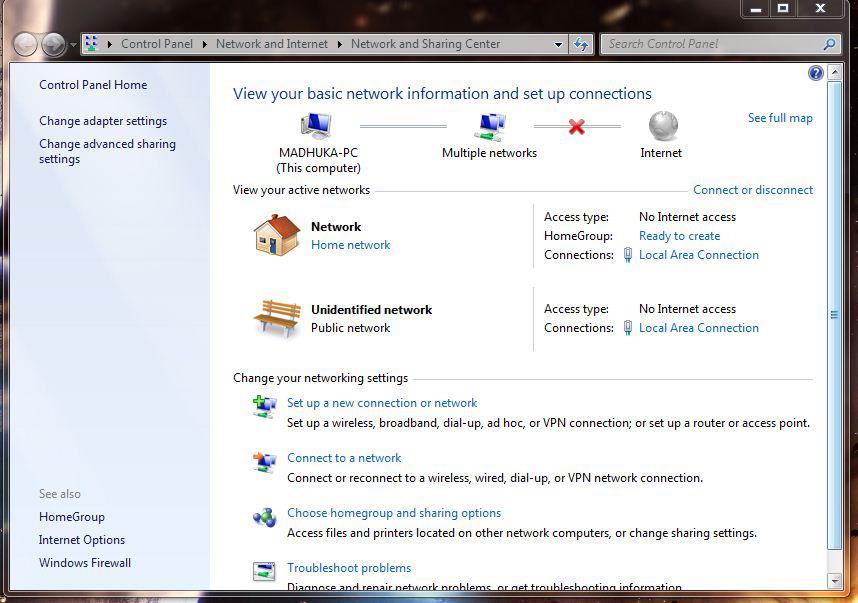Expand the chevron after Network and Internet
The width and height of the screenshot is (858, 603).
pyautogui.click(x=339, y=44)
